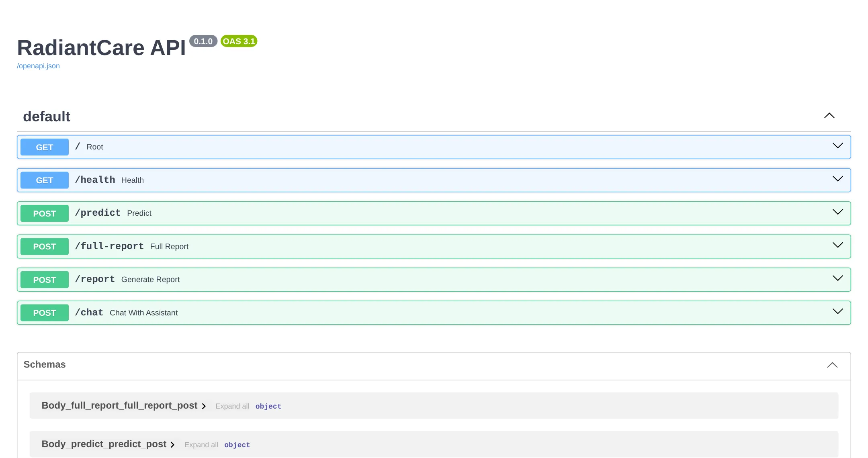The height and width of the screenshot is (458, 868).
Task: Expand the Body_full_report_full_report_post schema arrow
Action: pyautogui.click(x=204, y=406)
